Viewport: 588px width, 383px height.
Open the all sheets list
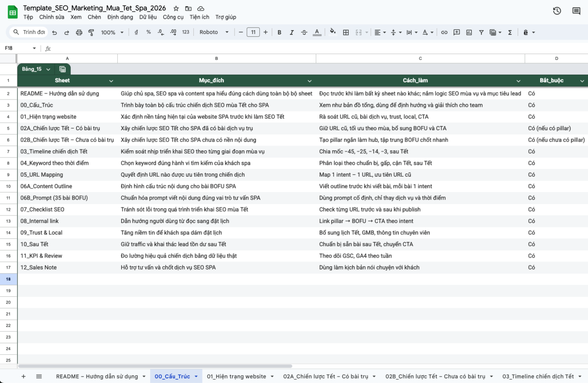coord(39,376)
